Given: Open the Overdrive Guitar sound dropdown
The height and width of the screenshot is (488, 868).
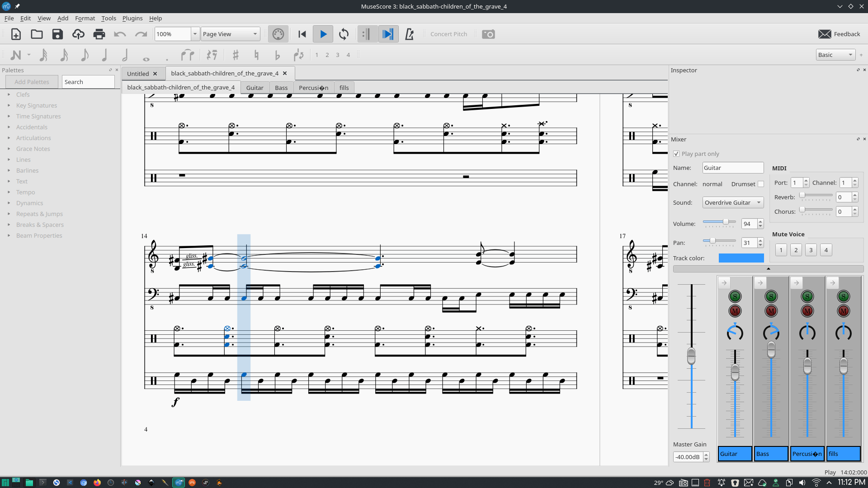Looking at the screenshot, I should point(733,202).
